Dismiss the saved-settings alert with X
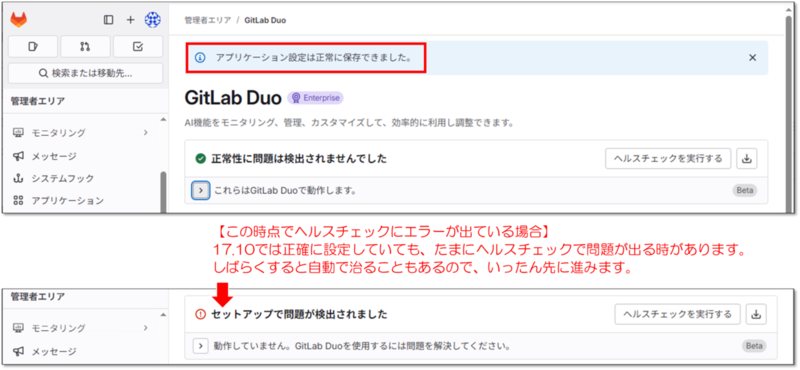800x370 pixels. tap(752, 58)
